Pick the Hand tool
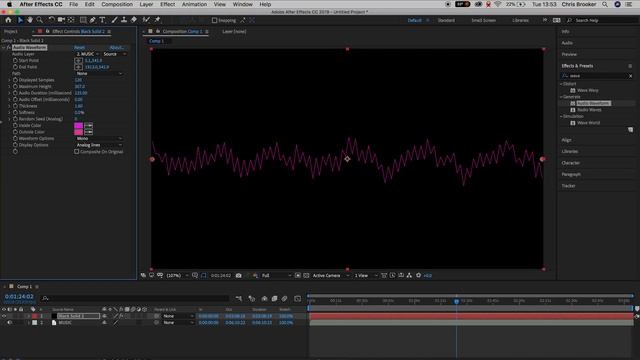This screenshot has width=640, height=360. [30, 20]
